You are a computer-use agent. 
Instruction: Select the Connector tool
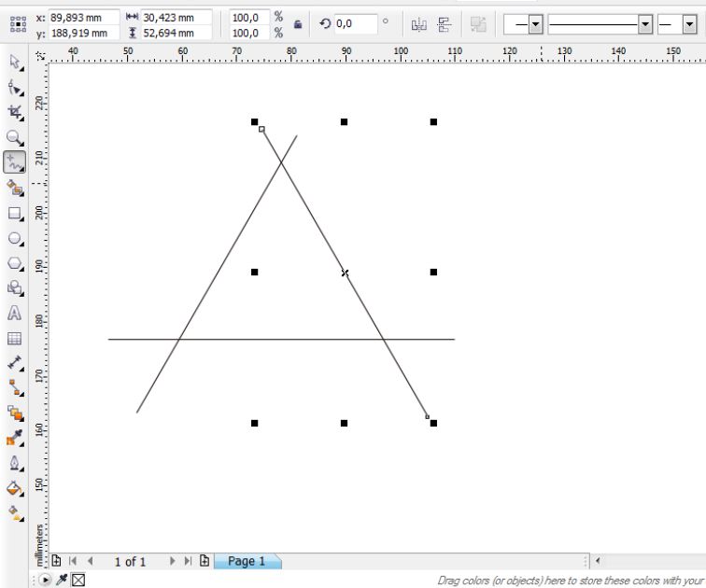pyautogui.click(x=15, y=387)
